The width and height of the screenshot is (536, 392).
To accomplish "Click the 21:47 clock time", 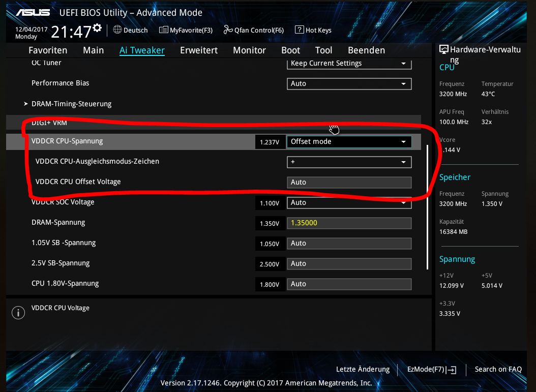I will (71, 32).
